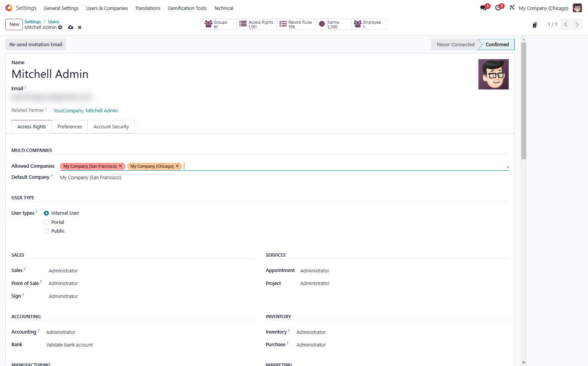Viewport: 588px width, 366px height.
Task: Click Re-send Invitation Email
Action: pos(36,45)
